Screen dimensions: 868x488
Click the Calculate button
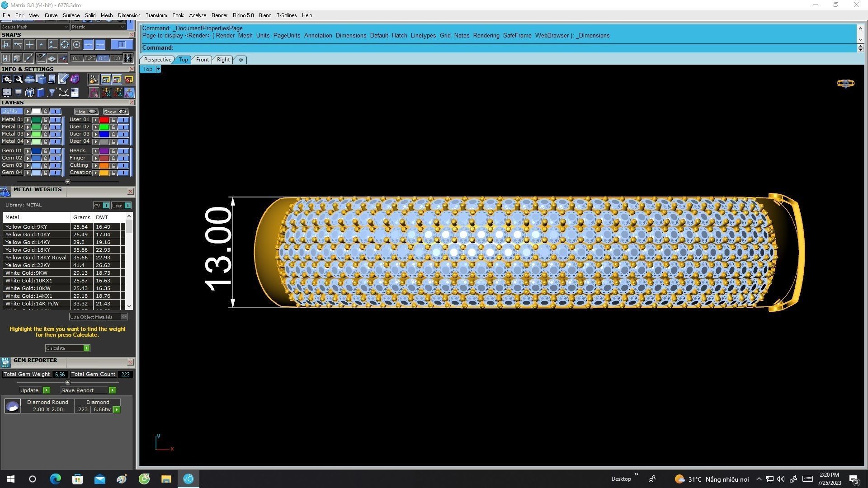(x=68, y=348)
